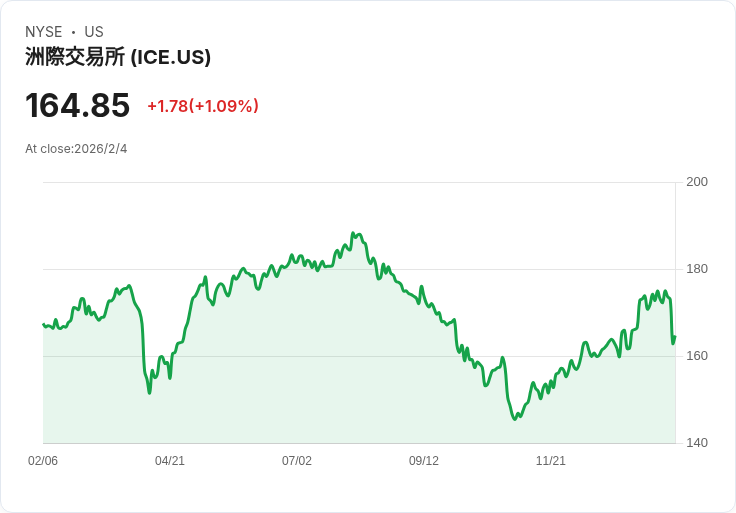The width and height of the screenshot is (736, 513).
Task: Click the +1.78(+1.09%) price change
Action: (203, 106)
